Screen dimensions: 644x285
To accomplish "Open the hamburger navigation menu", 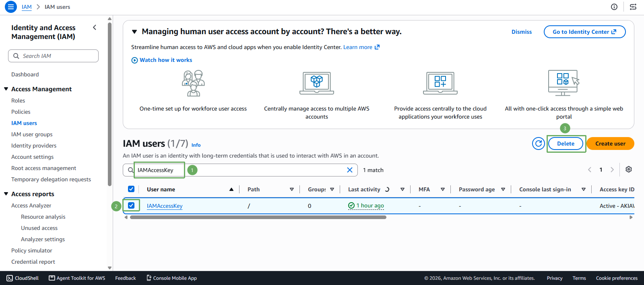I will click(11, 7).
